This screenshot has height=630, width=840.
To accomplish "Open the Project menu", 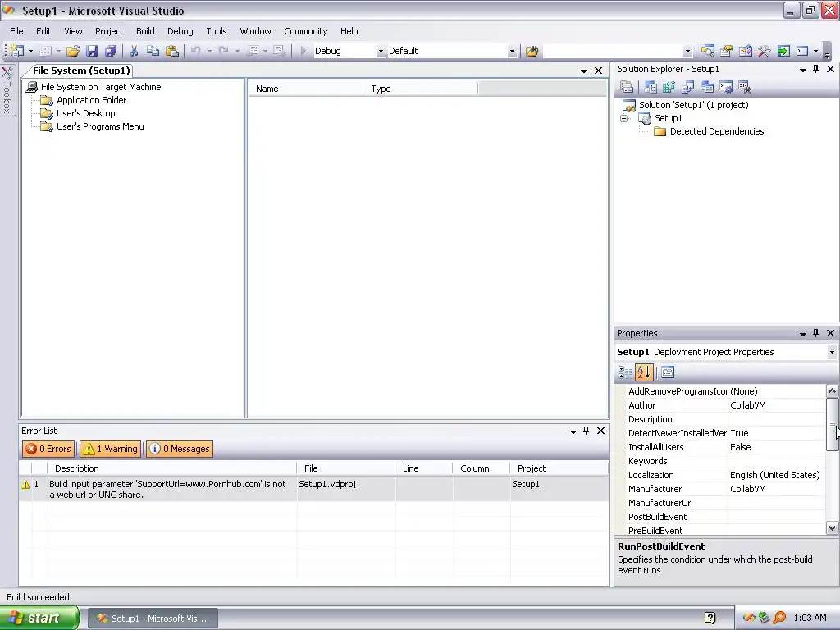I will pyautogui.click(x=109, y=31).
